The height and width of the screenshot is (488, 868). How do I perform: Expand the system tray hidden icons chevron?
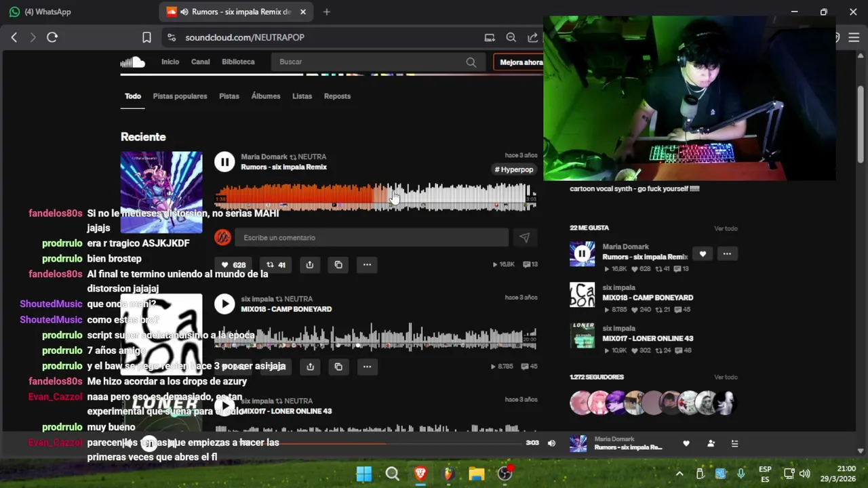(679, 474)
